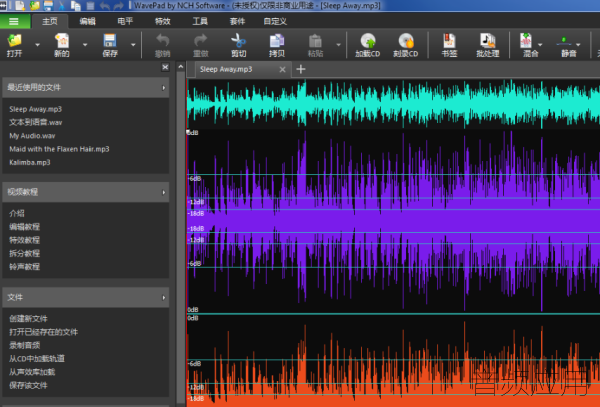Close the left sidebar panel with X
Screen dimensions: 600x407
165,67
